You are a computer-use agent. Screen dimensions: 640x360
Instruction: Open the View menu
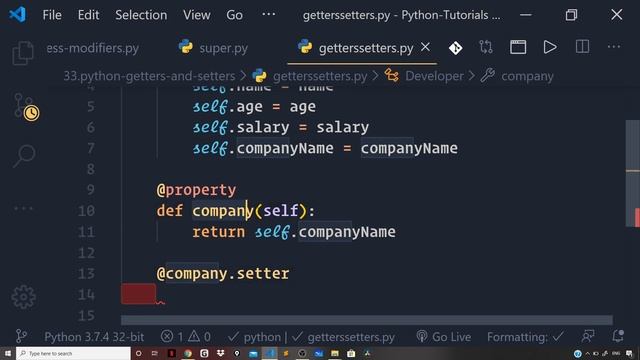pyautogui.click(x=197, y=15)
